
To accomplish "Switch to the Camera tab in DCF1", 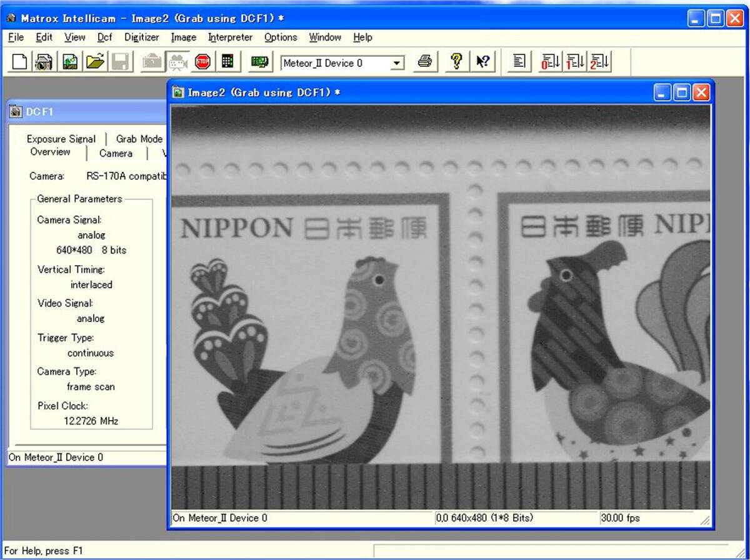I will tap(116, 153).
